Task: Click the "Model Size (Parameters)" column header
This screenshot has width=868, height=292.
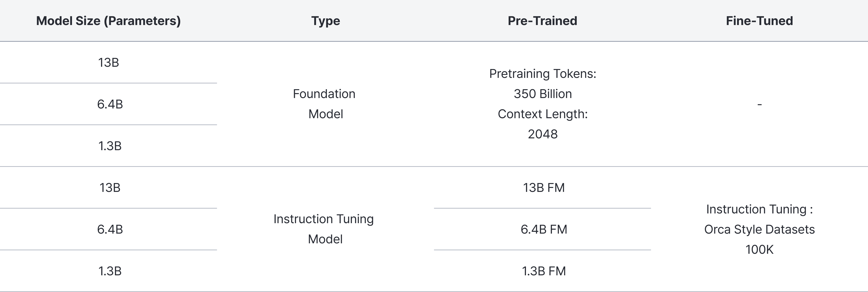Action: tap(108, 21)
